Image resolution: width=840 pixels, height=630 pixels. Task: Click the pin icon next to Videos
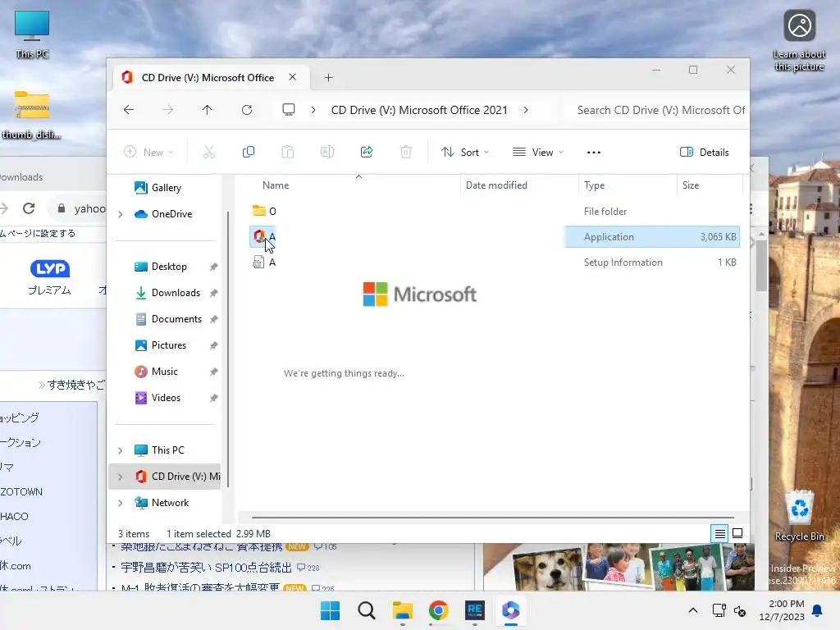pos(213,398)
